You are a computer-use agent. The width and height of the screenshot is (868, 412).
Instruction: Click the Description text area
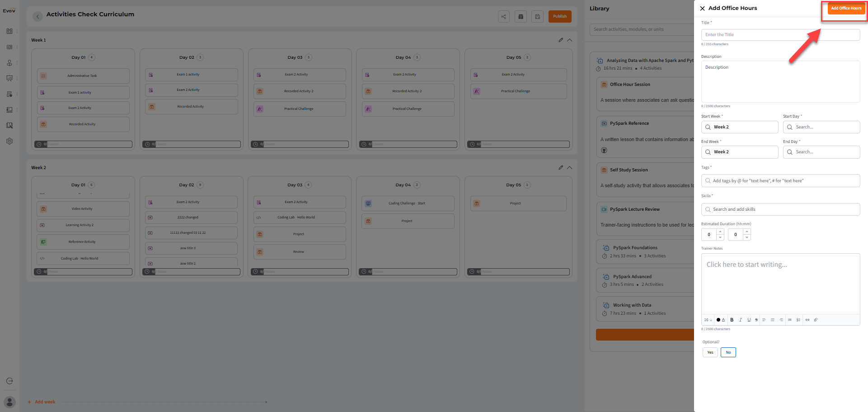(780, 81)
